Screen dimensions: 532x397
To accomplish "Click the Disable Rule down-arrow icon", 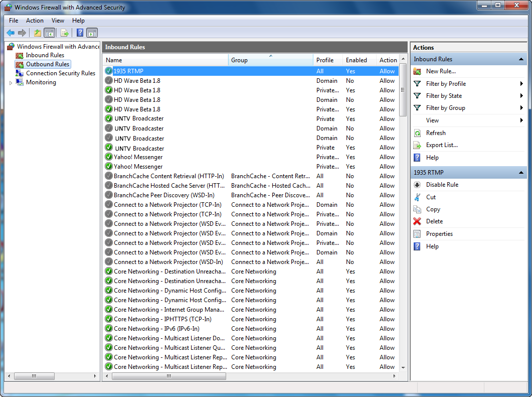I will [x=417, y=185].
